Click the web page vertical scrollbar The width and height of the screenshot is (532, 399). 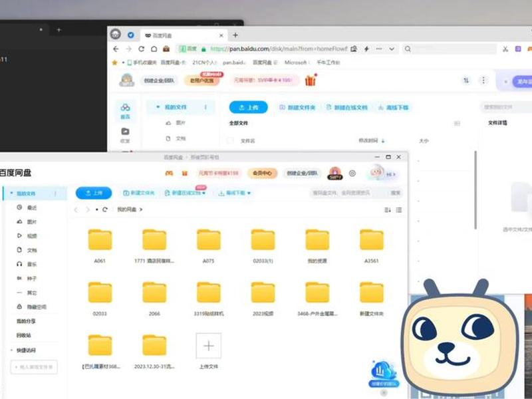[475, 190]
